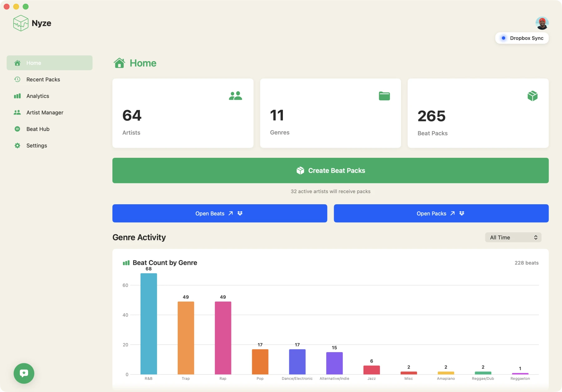Click the Home house icon in sidebar
This screenshot has width=562, height=392.
point(17,63)
